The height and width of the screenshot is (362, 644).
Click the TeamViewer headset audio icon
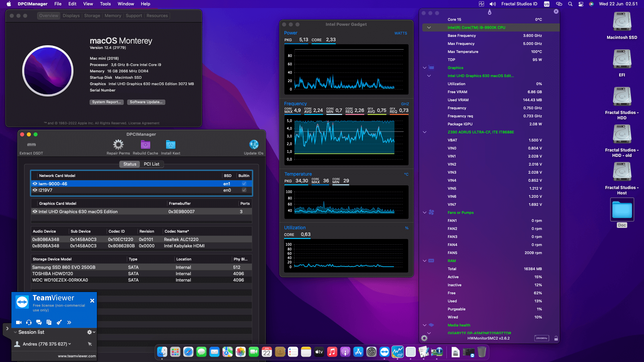pyautogui.click(x=29, y=322)
